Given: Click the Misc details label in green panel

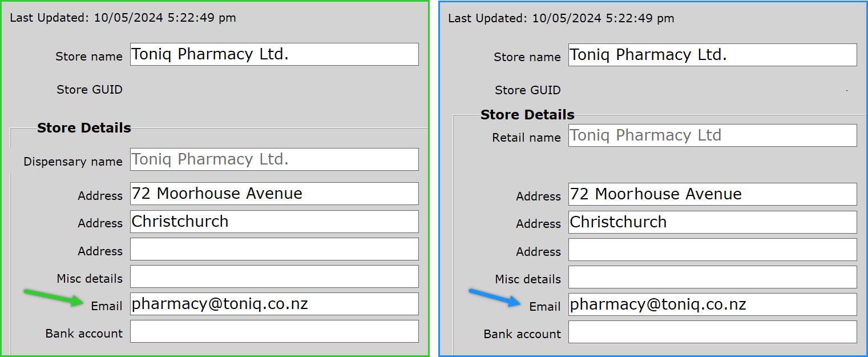Looking at the screenshot, I should [x=90, y=279].
